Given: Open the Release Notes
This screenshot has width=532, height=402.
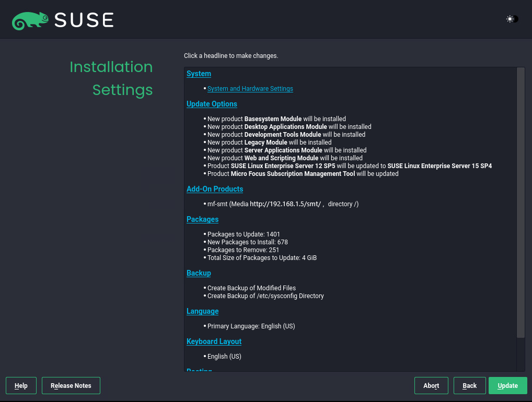Looking at the screenshot, I should 71,386.
